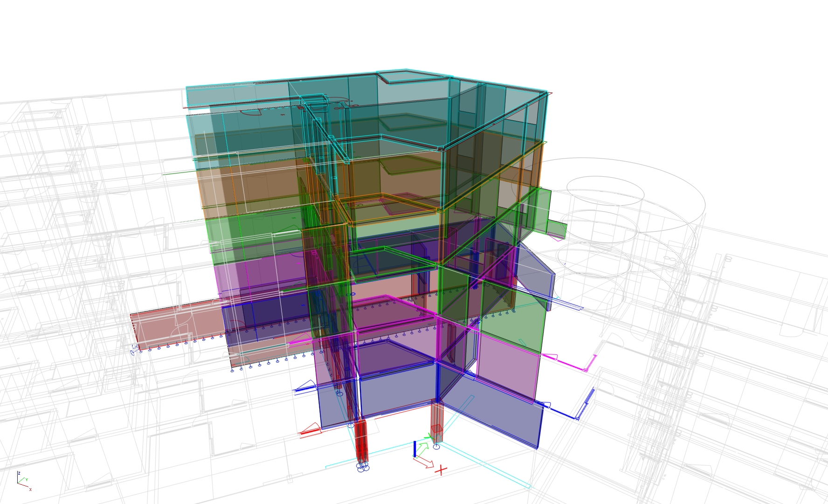Select the blue support circle under the right red column

pos(436,447)
